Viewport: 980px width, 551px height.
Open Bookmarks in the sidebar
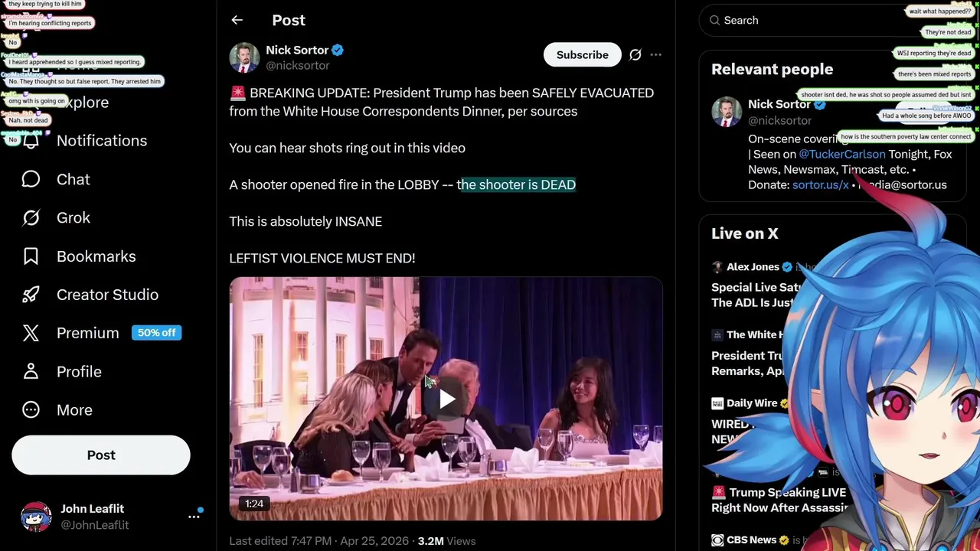[96, 256]
